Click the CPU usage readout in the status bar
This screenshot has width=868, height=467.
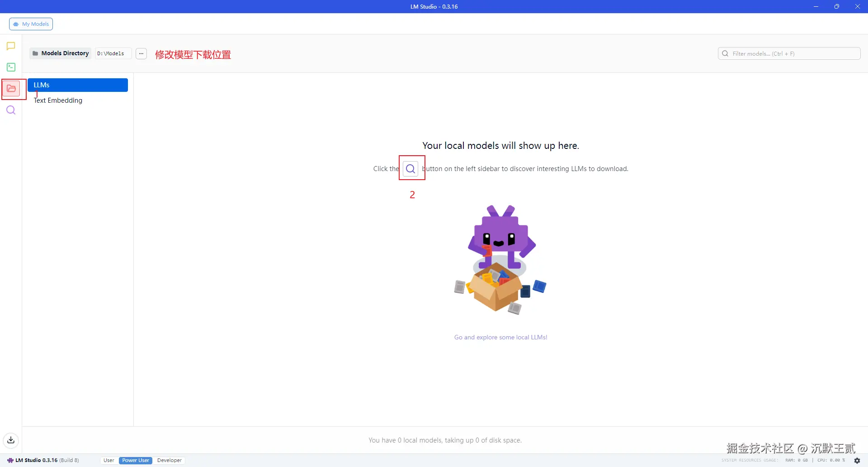[x=831, y=460]
